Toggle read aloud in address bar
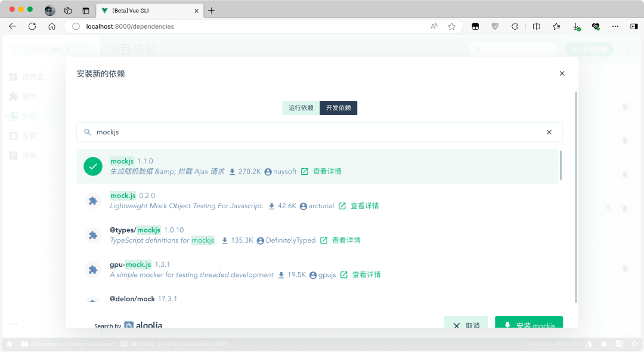This screenshot has height=352, width=644. tap(434, 26)
